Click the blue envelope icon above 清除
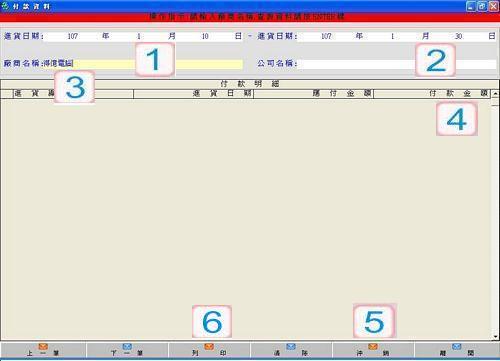The height and width of the screenshot is (361, 500). tap(291, 347)
